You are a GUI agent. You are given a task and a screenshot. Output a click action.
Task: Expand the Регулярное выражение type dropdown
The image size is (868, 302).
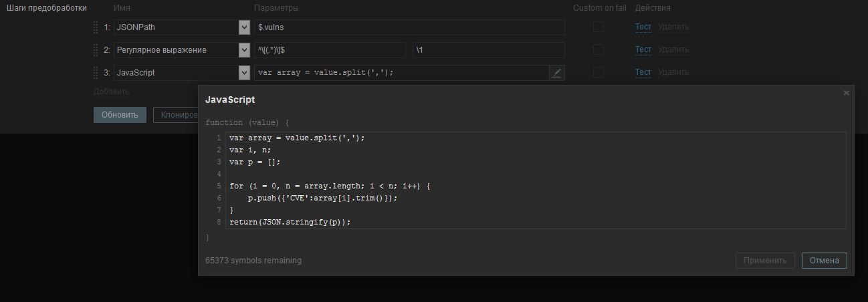pos(244,50)
